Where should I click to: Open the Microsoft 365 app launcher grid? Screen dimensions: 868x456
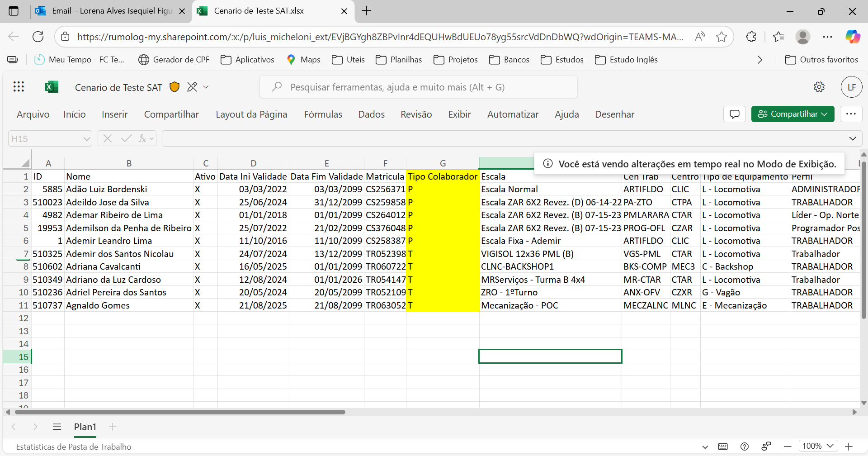pos(19,87)
